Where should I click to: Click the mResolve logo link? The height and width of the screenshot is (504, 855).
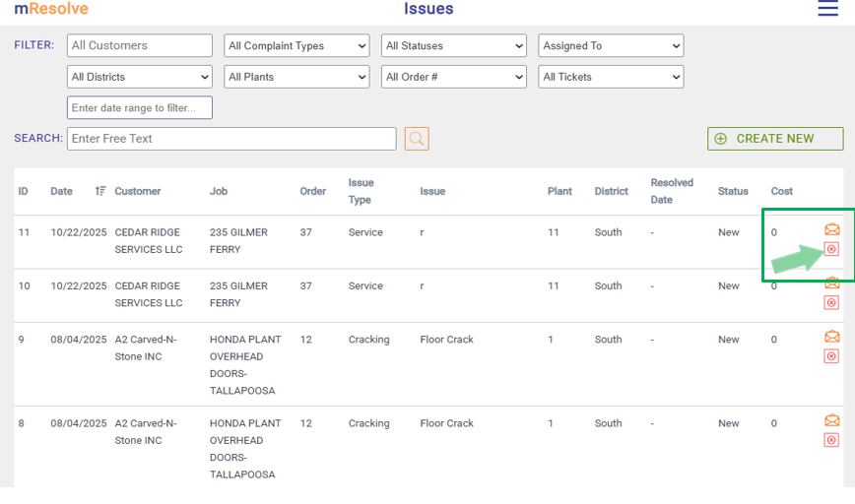(51, 9)
